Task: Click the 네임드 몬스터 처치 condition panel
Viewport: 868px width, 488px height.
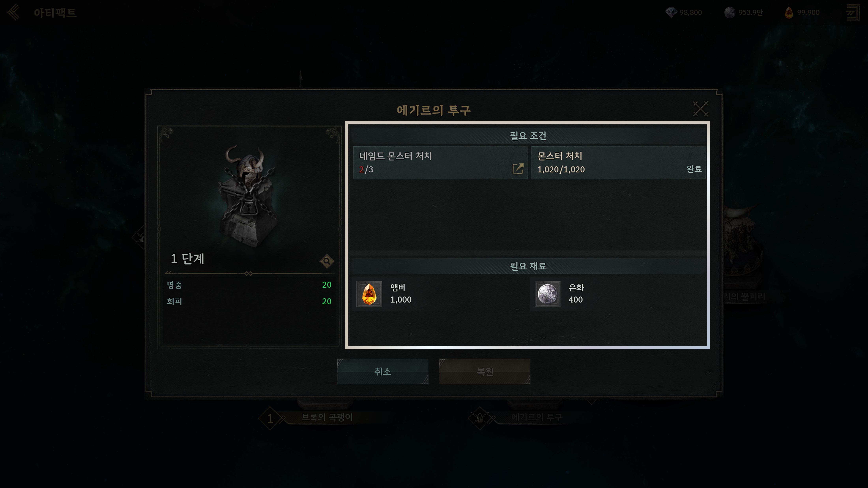Action: [x=440, y=162]
